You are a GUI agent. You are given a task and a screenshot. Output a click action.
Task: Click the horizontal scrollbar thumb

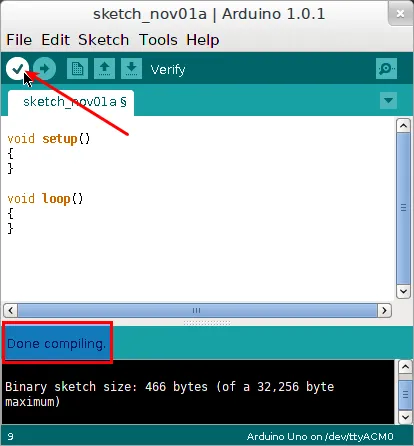[197, 310]
